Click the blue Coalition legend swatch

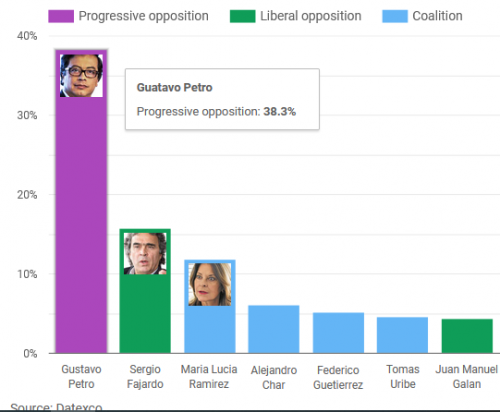coord(395,16)
